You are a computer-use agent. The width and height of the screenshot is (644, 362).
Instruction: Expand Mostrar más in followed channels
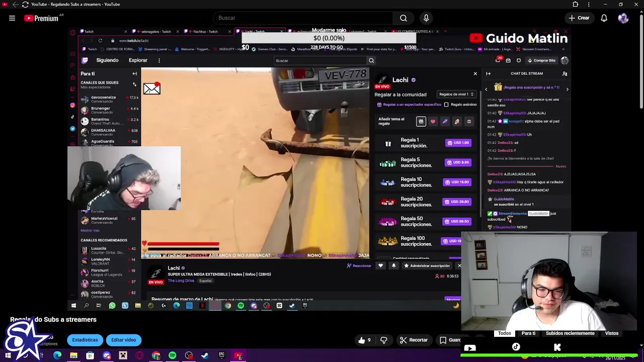pyautogui.click(x=90, y=230)
